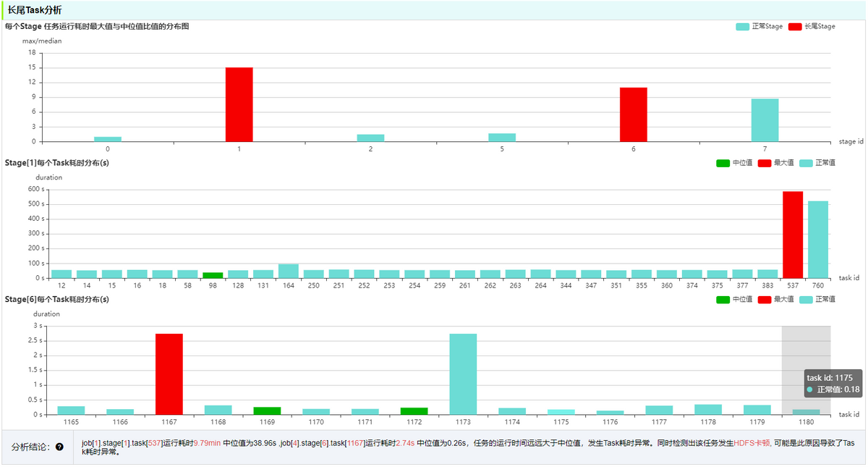
Task: Click the stage 7 bar
Action: [x=765, y=120]
